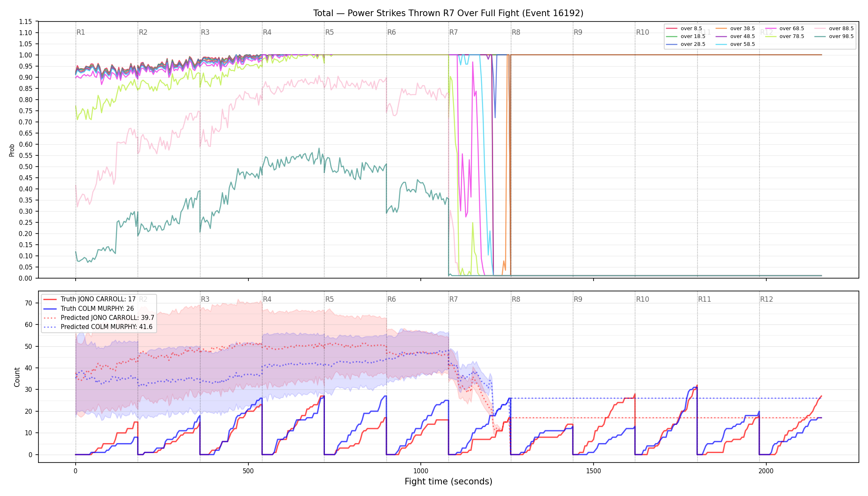Click the R6 round marker in count chart
Image resolution: width=868 pixels, height=496 pixels.
[391, 299]
